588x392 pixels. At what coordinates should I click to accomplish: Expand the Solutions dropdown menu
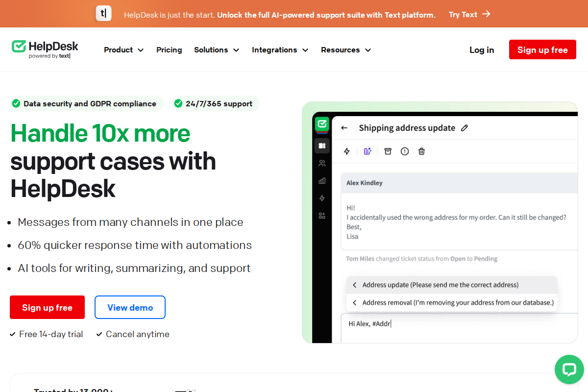pos(216,50)
